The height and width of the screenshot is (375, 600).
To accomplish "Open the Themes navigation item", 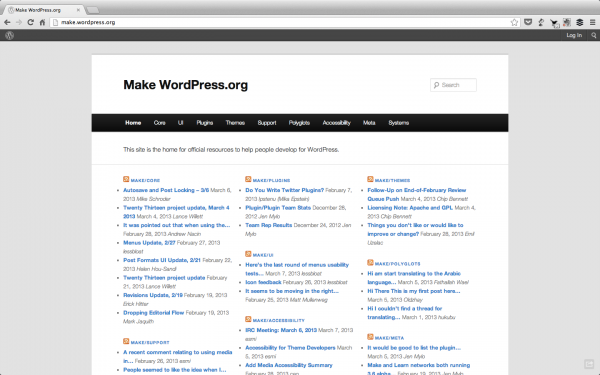I will click(235, 123).
